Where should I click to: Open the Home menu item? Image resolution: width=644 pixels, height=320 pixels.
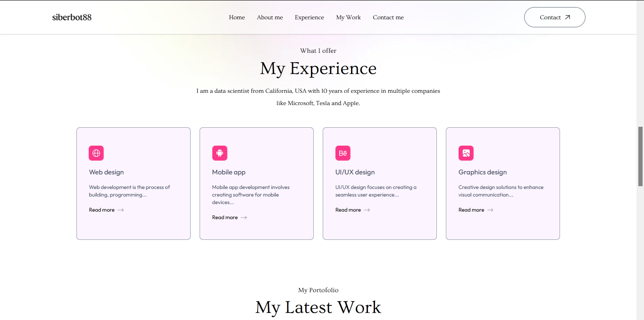coord(237,17)
